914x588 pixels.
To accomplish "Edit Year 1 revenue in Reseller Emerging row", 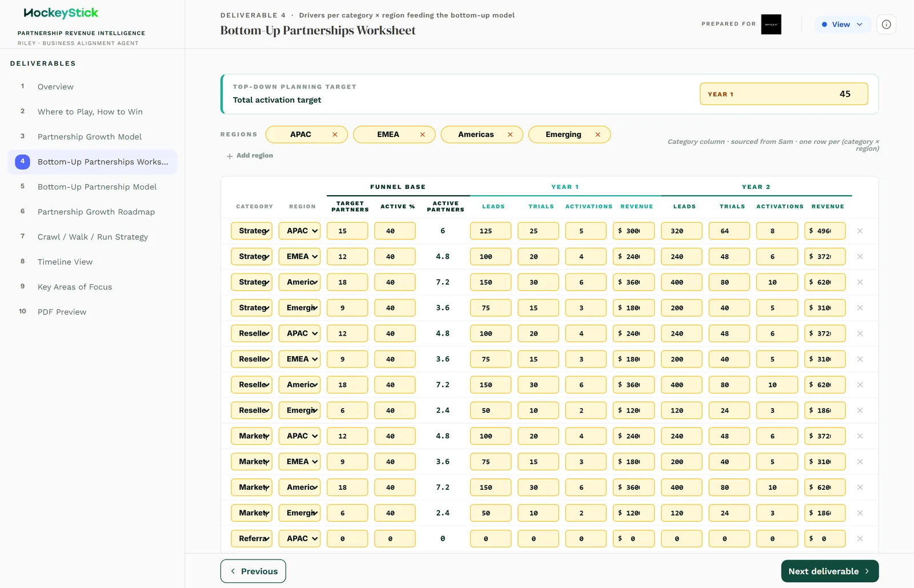I will [x=634, y=410].
